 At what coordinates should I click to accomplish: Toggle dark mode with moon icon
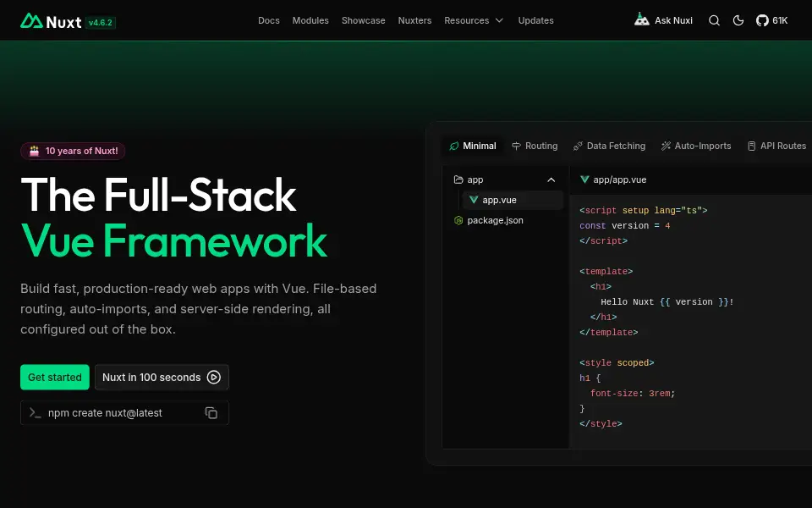[738, 20]
